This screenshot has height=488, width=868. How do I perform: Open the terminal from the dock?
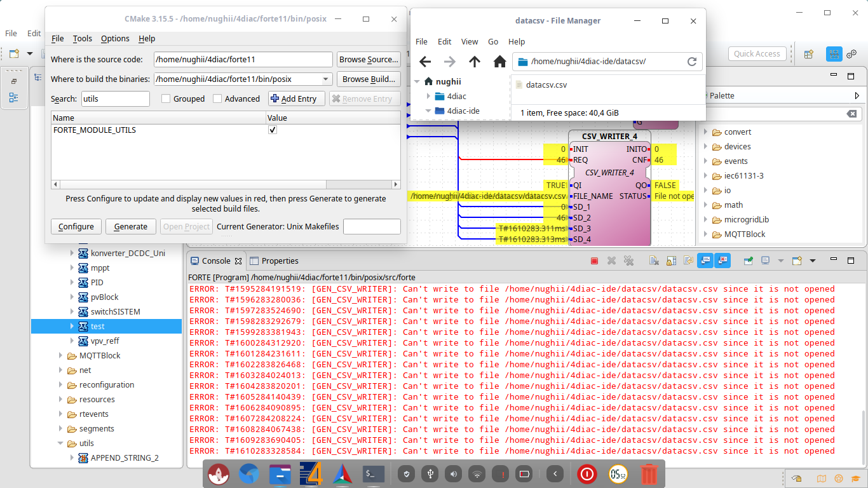[x=373, y=473]
